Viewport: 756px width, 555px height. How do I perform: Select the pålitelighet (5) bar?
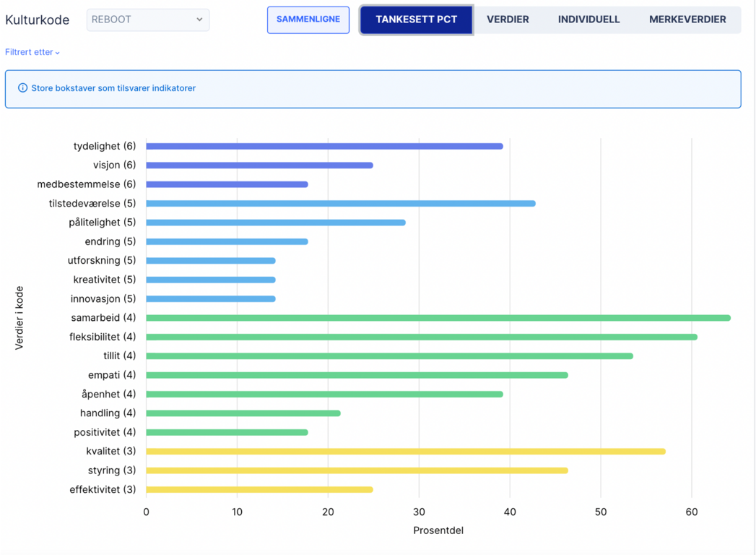coord(276,223)
